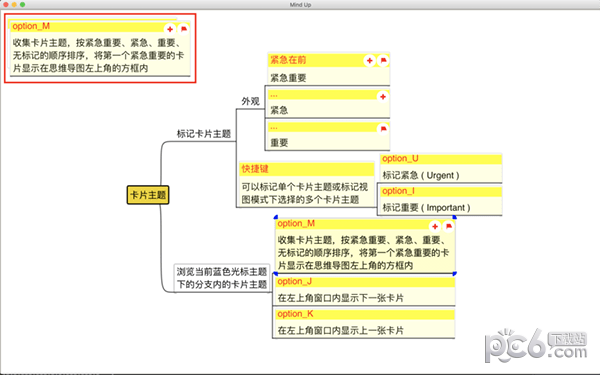Click plus icon on selected option_M card
The height and width of the screenshot is (375, 600).
435,227
